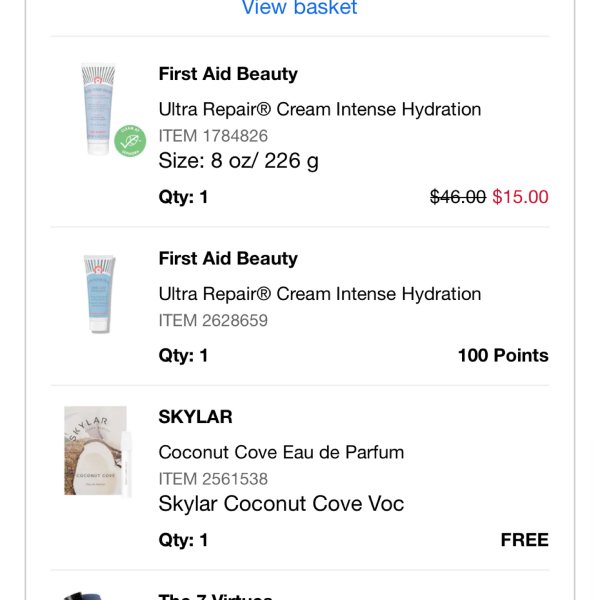
Task: Open the Coconut Cove Eau de Parfum title
Action: [281, 452]
